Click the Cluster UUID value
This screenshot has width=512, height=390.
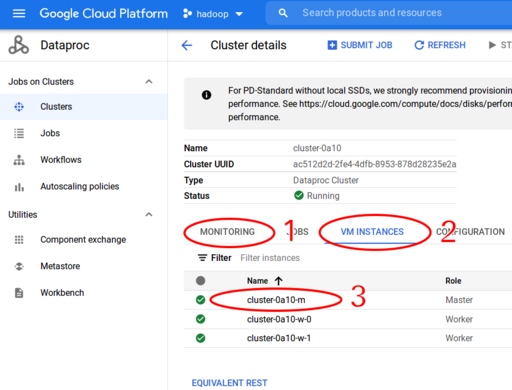[x=374, y=164]
